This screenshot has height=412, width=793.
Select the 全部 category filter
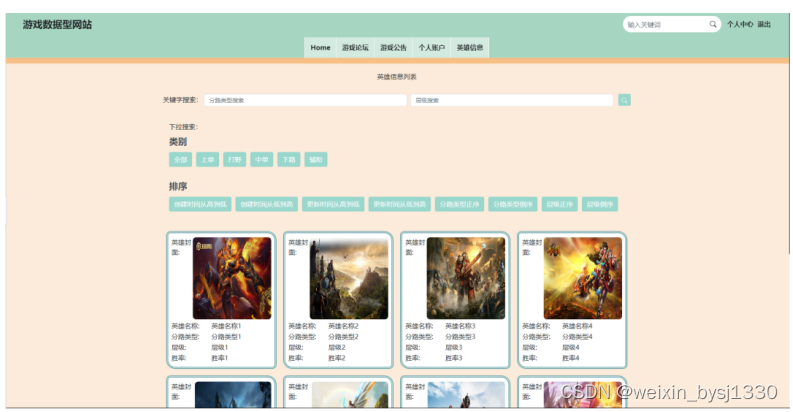(x=181, y=160)
